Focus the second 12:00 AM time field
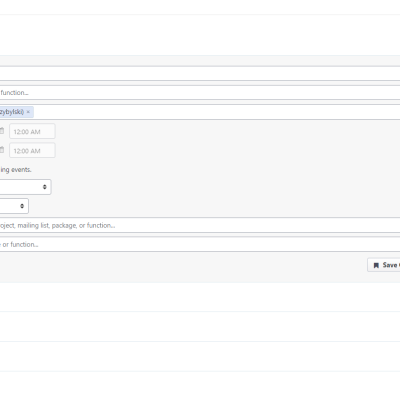400x400 pixels. pyautogui.click(x=32, y=150)
